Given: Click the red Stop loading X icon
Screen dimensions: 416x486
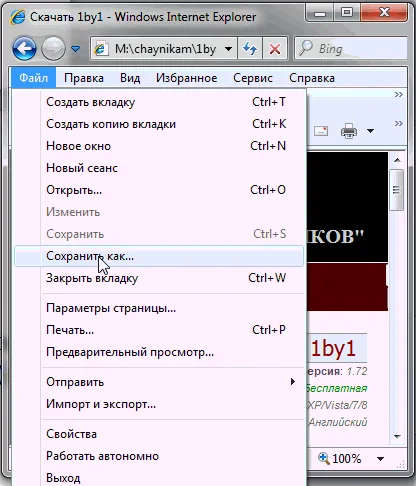Looking at the screenshot, I should [x=275, y=49].
